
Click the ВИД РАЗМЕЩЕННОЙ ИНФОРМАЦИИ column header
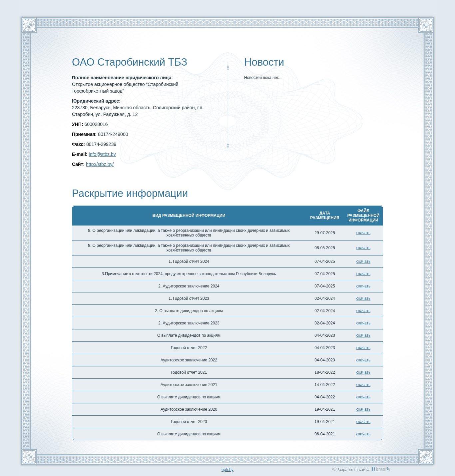pyautogui.click(x=189, y=216)
